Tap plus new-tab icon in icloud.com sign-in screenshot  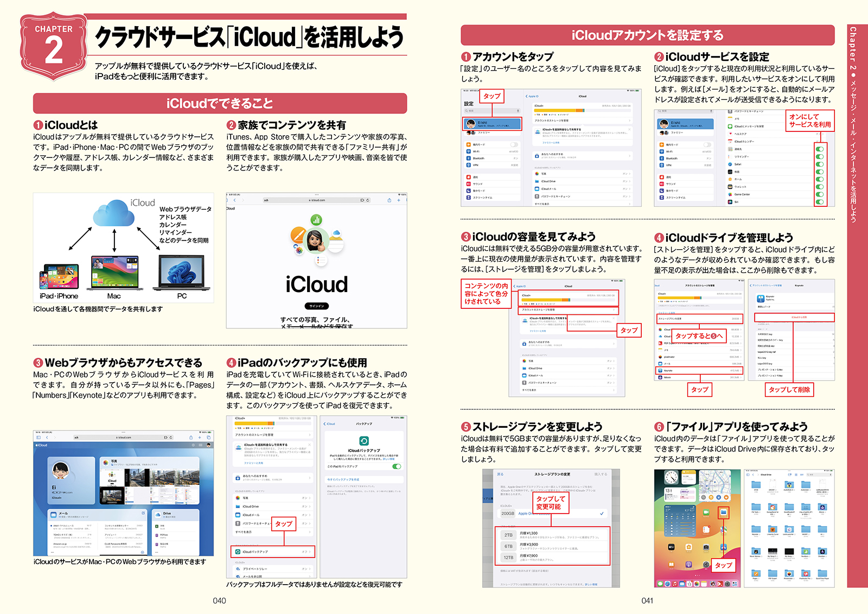399,200
